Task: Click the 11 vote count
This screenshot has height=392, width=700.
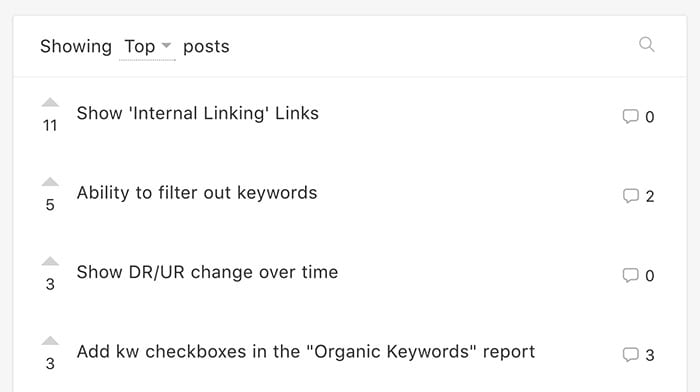Action: 50,126
